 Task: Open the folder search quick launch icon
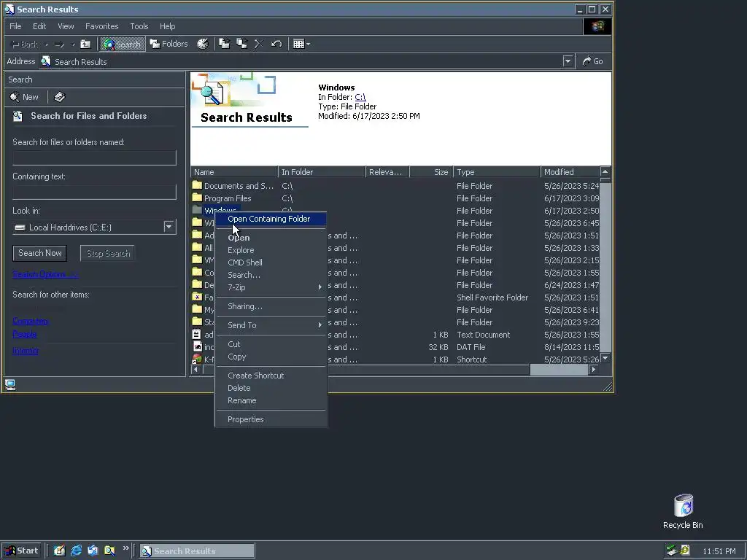[109, 551]
